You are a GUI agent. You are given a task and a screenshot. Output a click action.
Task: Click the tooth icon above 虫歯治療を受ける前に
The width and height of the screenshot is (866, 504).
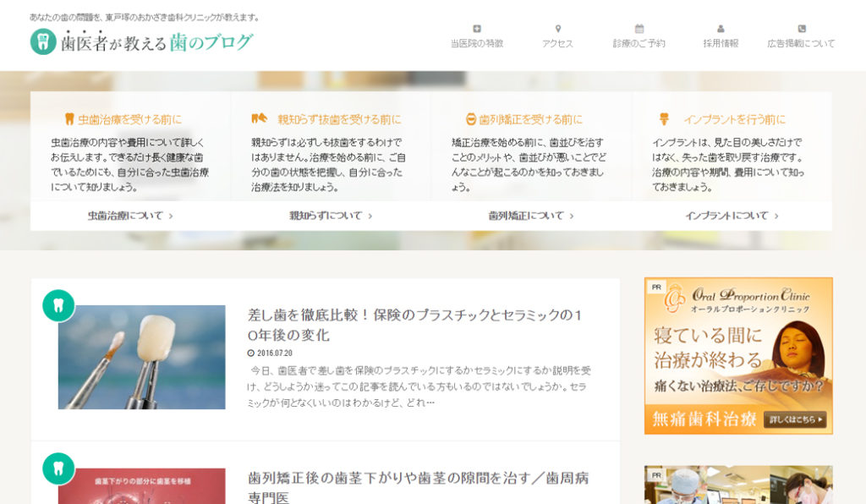[x=69, y=119]
